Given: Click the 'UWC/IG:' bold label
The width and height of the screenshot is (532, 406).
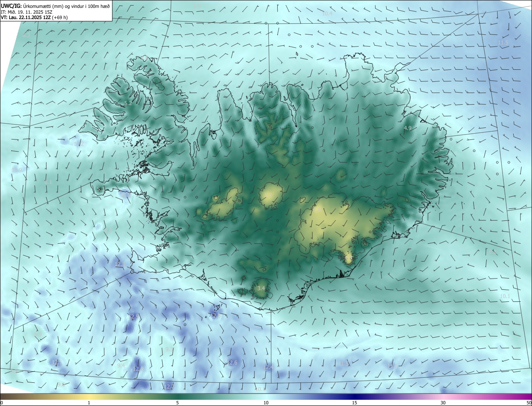Looking at the screenshot, I should tap(11, 6).
